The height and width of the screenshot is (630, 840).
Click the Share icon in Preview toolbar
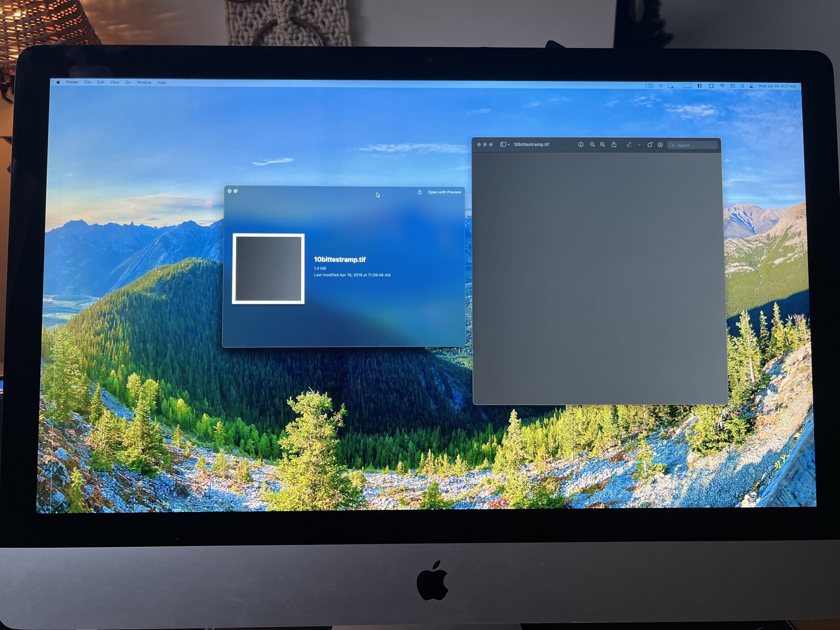[614, 144]
